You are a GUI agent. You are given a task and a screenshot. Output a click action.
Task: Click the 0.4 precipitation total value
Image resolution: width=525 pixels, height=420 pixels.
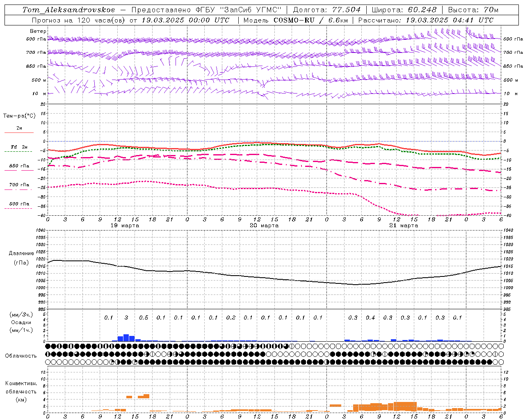click(x=370, y=318)
